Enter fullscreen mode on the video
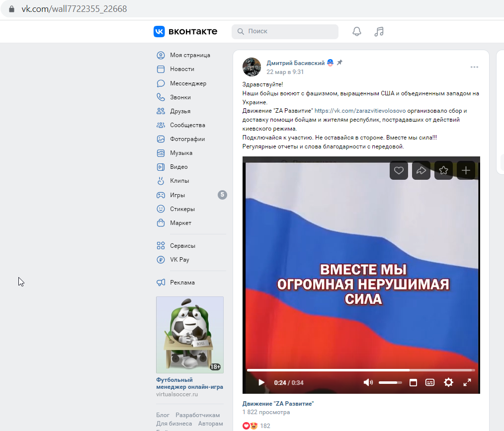 [467, 382]
